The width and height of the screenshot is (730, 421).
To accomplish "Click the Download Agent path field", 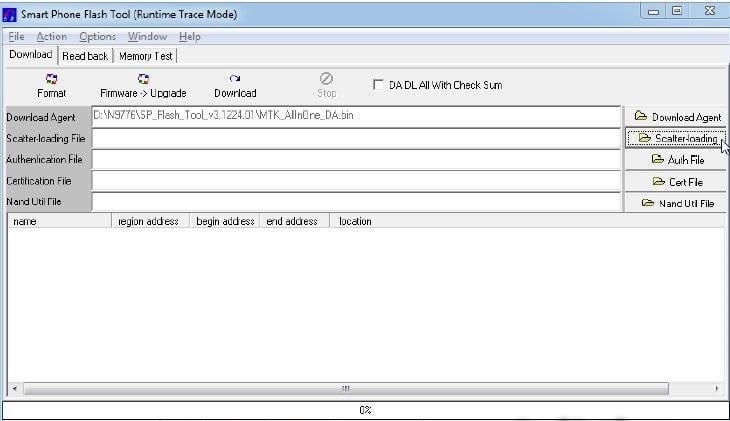I will (x=356, y=116).
